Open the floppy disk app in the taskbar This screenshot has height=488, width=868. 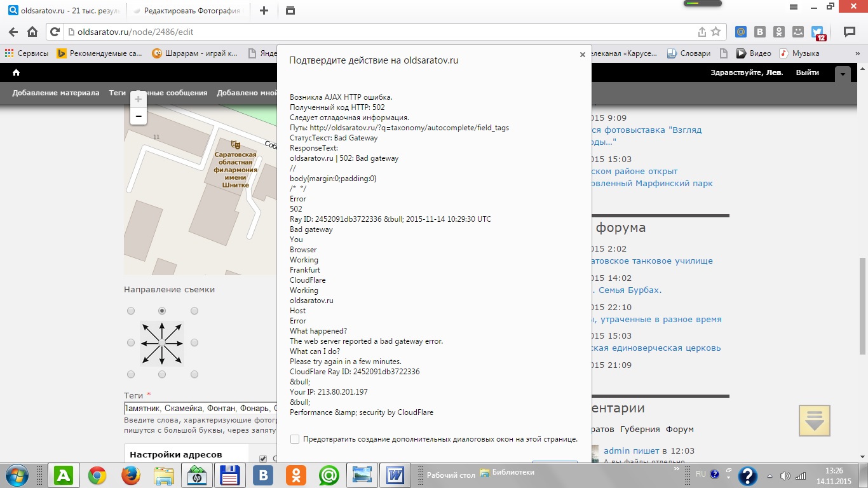click(x=229, y=475)
